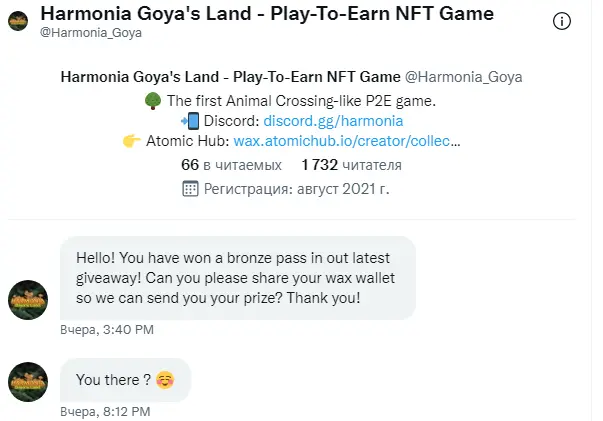
Task: Click the header profile avatar
Action: coord(18,21)
